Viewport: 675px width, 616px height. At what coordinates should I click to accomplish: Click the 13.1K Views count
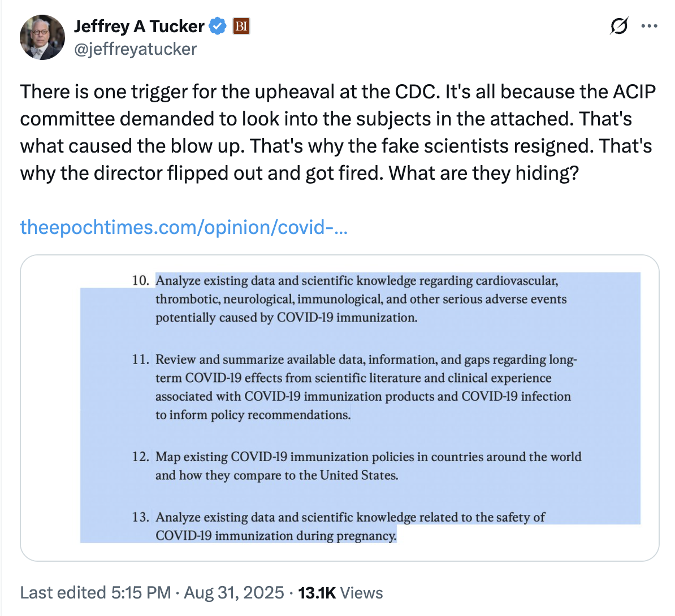pyautogui.click(x=340, y=592)
